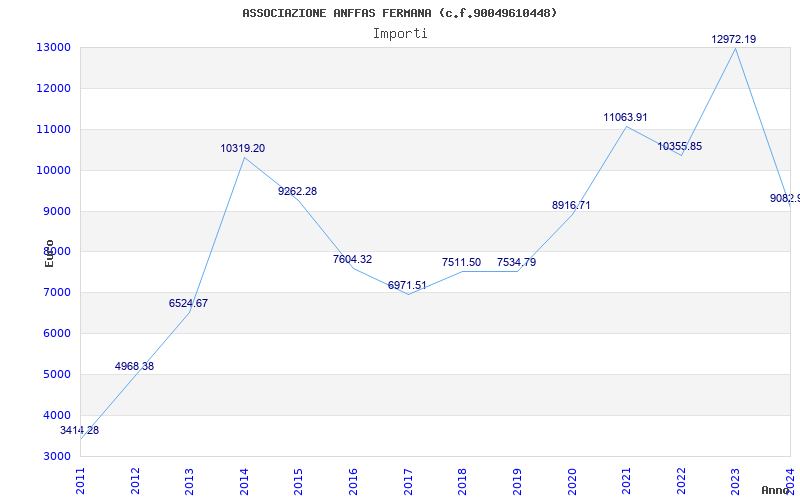
Task: Click the 3000 value on Euro axis
Action: 56,456
